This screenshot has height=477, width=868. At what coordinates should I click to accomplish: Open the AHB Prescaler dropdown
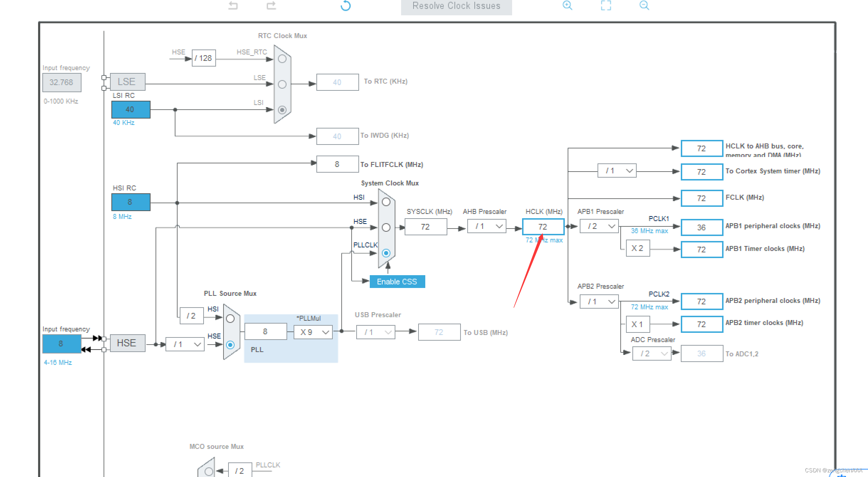pyautogui.click(x=486, y=226)
